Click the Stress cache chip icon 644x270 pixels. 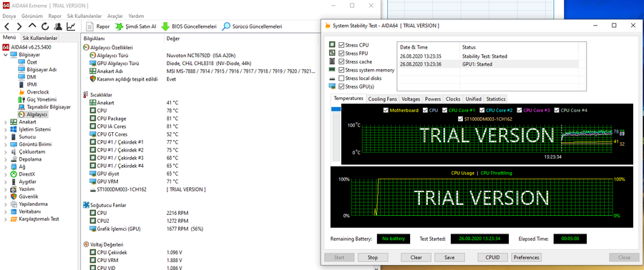(x=332, y=61)
